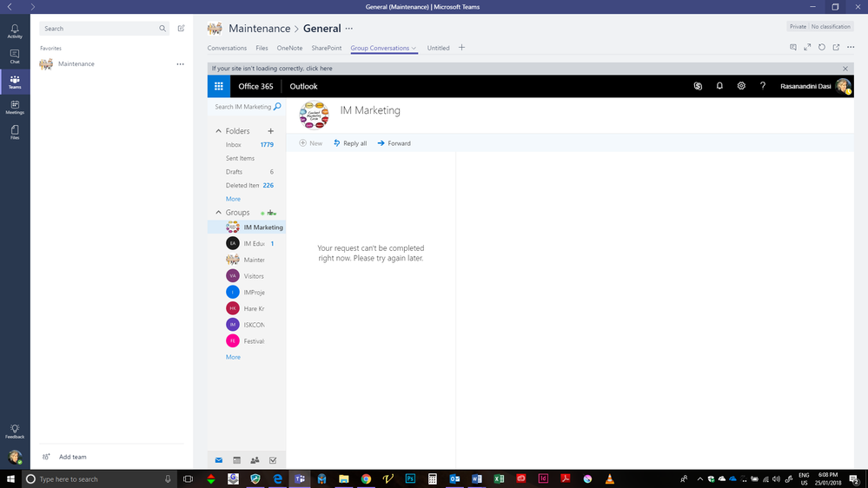Click the tab conversation icon
This screenshot has width=868, height=488.
792,48
